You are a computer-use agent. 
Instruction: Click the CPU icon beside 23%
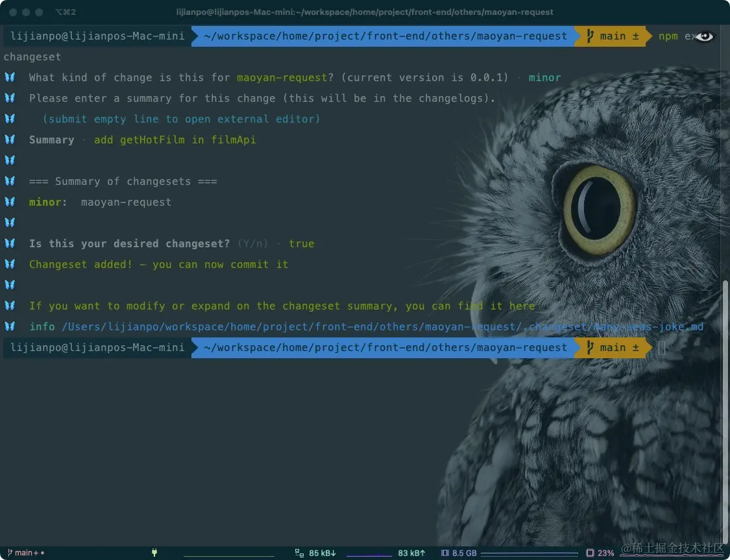coord(590,553)
